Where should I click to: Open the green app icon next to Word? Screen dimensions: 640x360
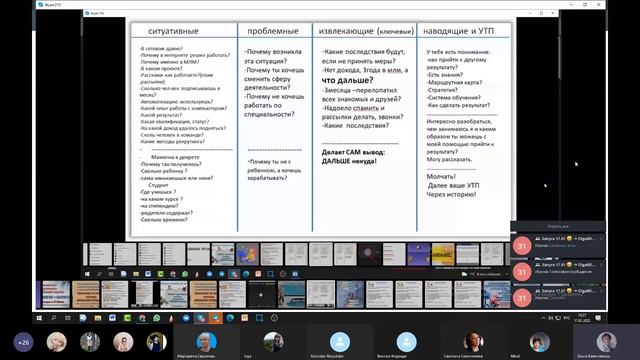click(x=127, y=318)
